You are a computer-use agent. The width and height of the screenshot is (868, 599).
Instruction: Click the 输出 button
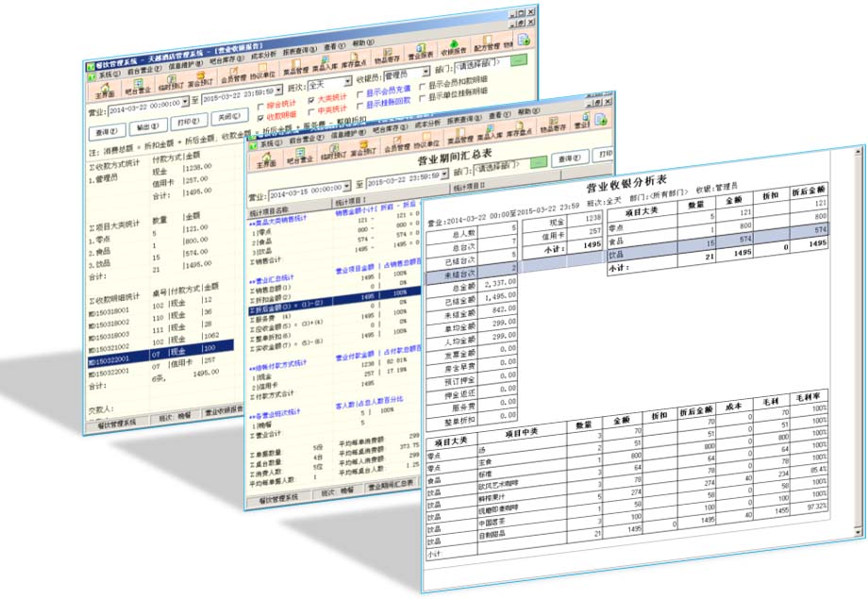(142, 125)
